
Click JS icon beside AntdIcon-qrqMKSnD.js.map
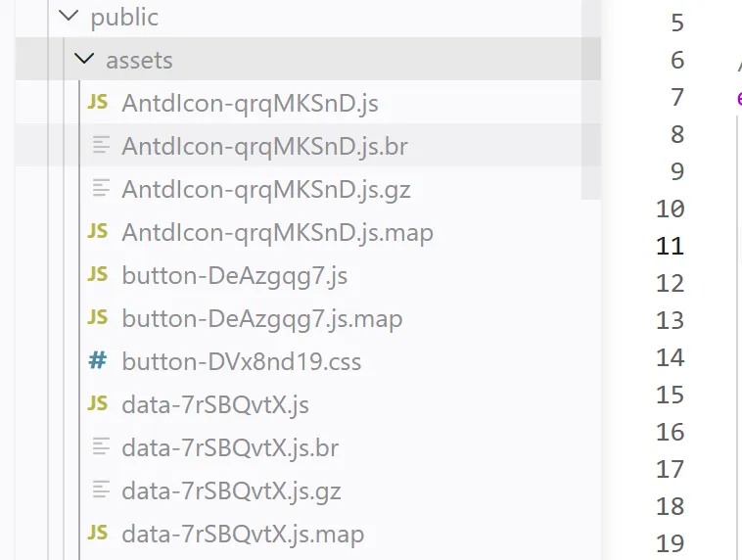(98, 232)
